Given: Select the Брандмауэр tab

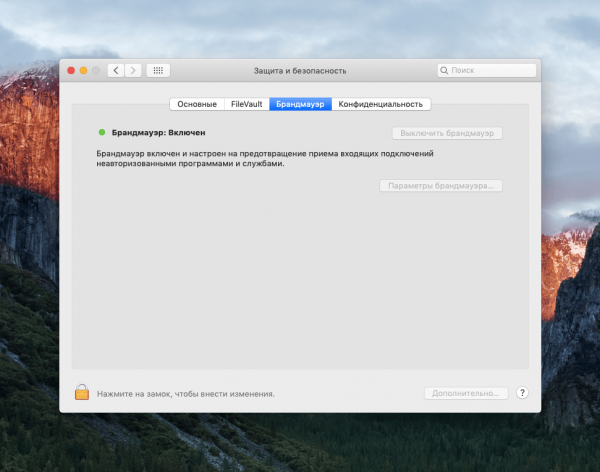Looking at the screenshot, I should (x=300, y=104).
